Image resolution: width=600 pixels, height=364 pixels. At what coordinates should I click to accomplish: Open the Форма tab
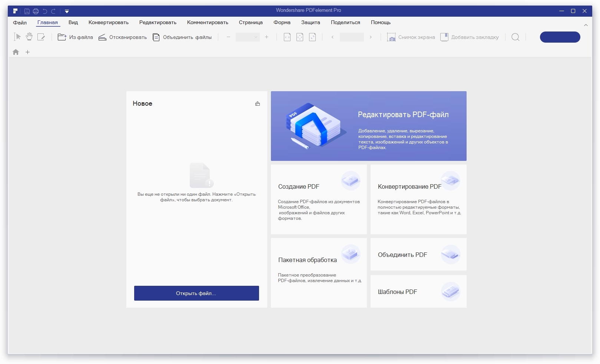[282, 23]
